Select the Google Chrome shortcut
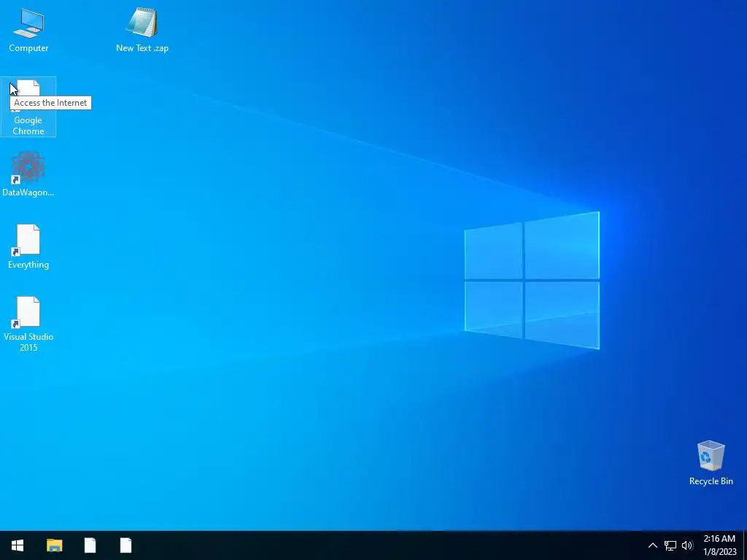Image resolution: width=747 pixels, height=560 pixels. [28, 106]
